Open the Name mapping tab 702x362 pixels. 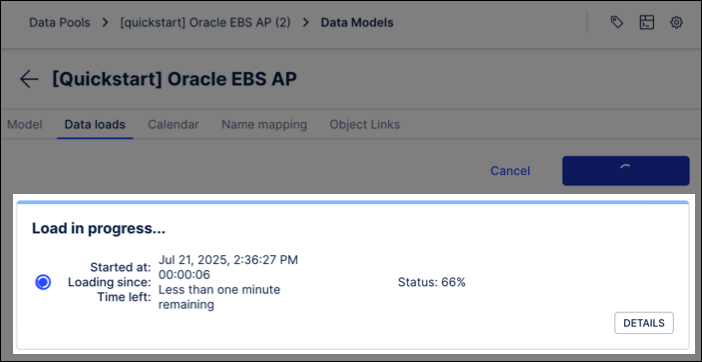[x=264, y=124]
